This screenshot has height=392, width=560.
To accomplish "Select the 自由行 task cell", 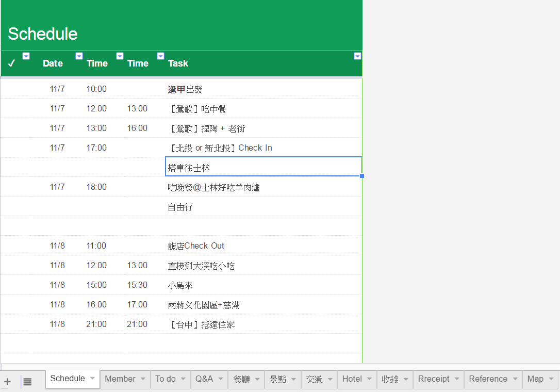I will (x=263, y=206).
